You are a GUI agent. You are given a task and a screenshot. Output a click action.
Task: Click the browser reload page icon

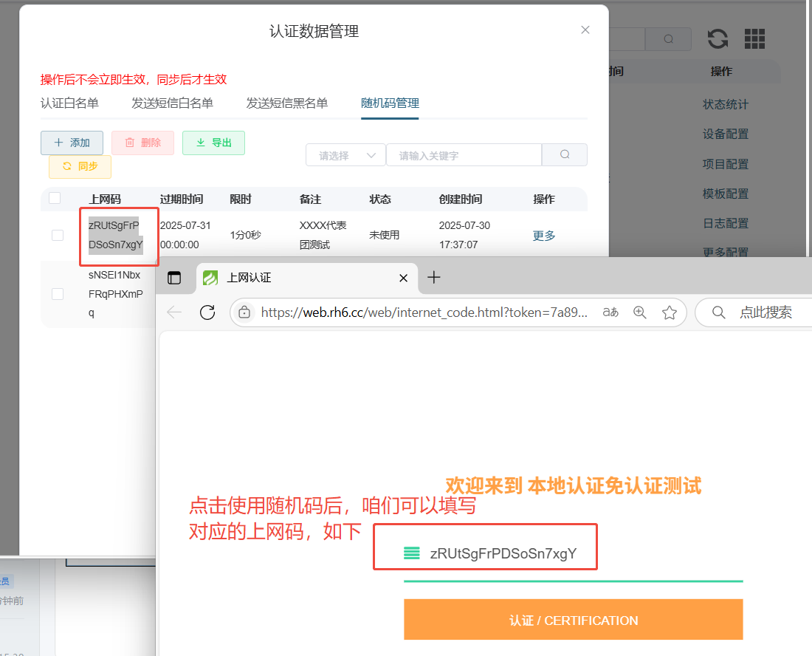click(x=207, y=312)
